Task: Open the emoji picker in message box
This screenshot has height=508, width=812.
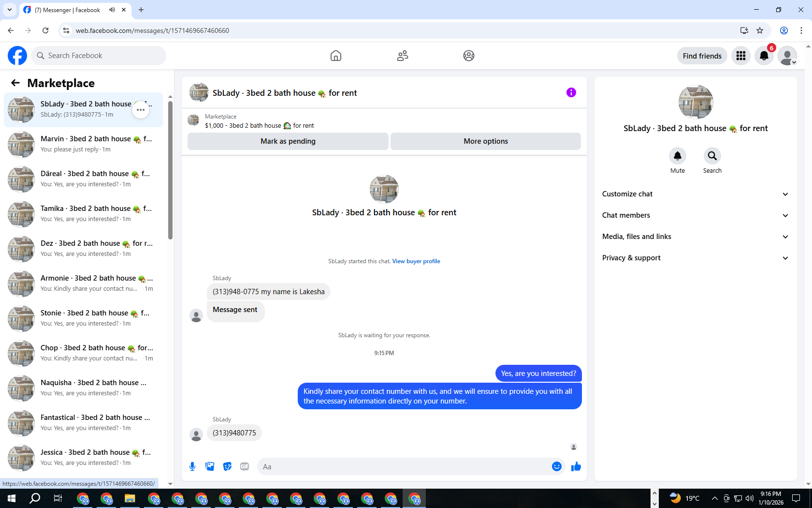Action: click(557, 466)
